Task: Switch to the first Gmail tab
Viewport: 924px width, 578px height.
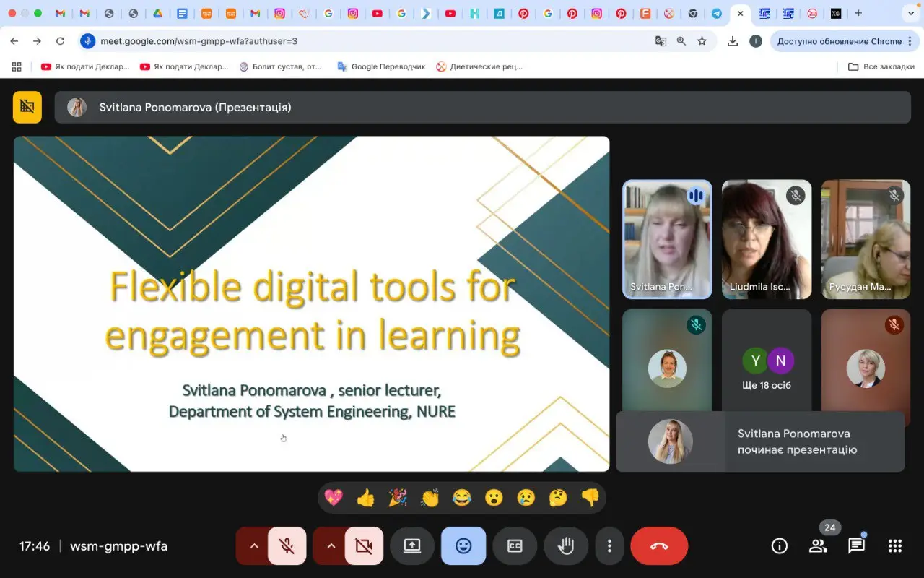Action: (61, 13)
